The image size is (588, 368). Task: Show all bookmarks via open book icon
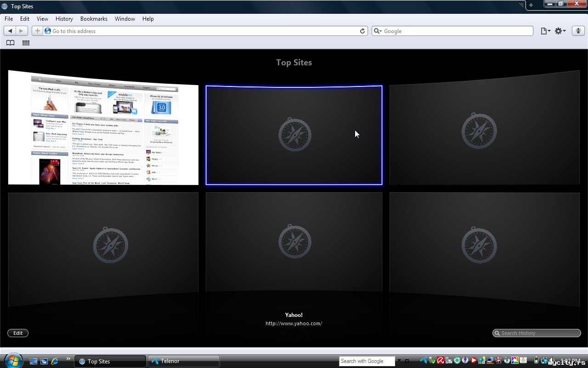10,43
